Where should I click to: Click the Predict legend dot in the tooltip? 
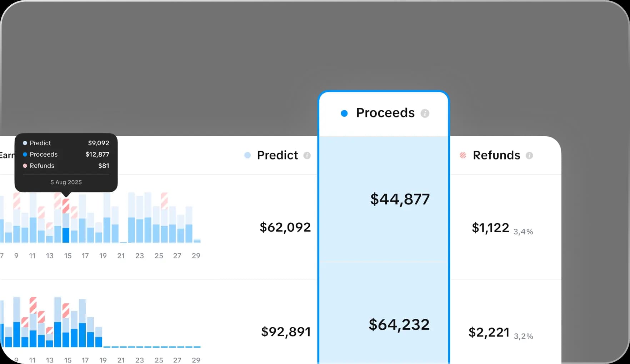25,143
